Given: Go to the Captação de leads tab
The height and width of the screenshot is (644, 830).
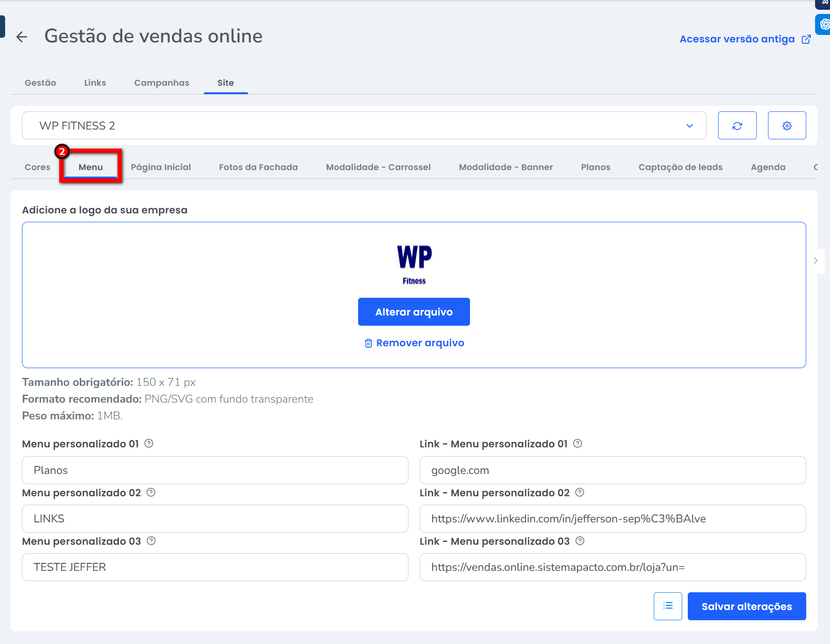Looking at the screenshot, I should pos(680,167).
